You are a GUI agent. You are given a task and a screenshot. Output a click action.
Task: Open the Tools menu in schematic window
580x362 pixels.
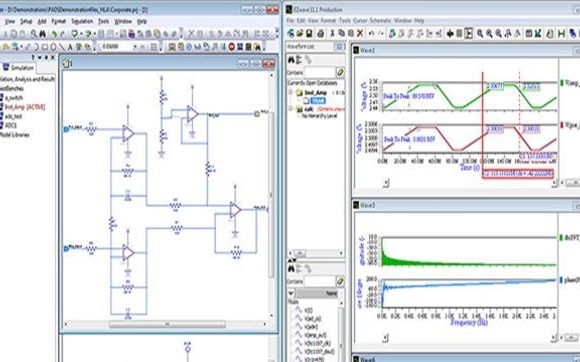104,21
